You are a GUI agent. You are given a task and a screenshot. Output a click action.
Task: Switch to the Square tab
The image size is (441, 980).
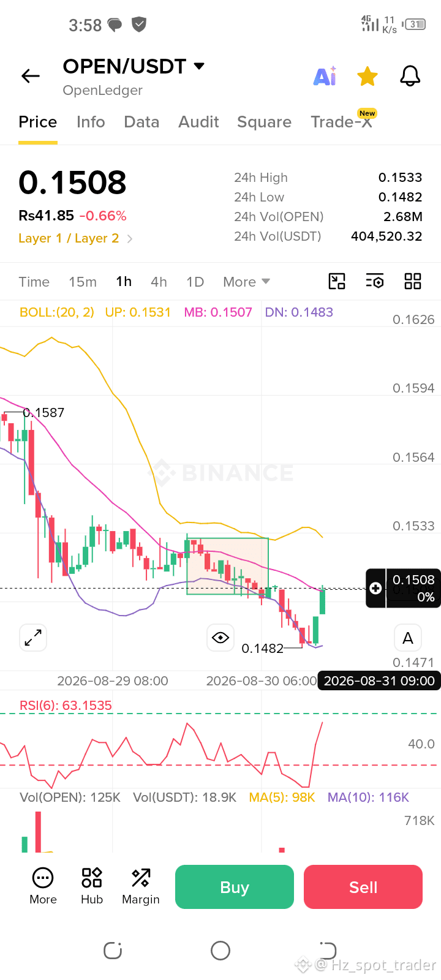click(264, 122)
